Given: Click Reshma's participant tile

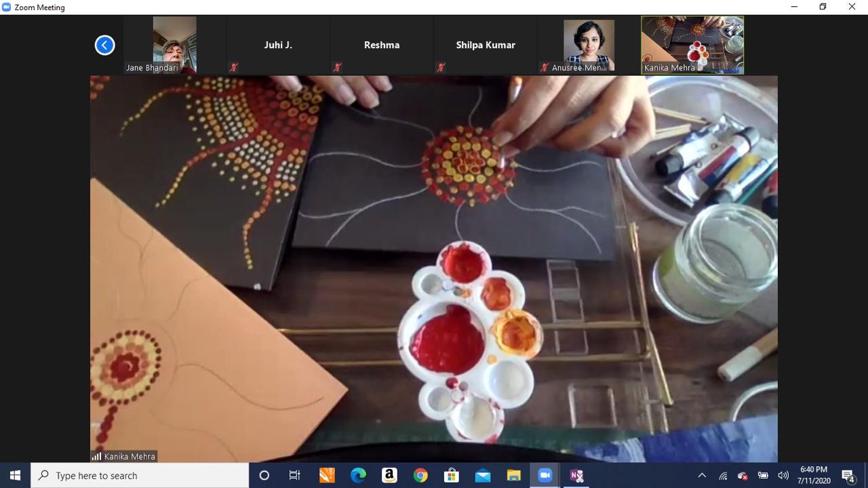Looking at the screenshot, I should 382,45.
